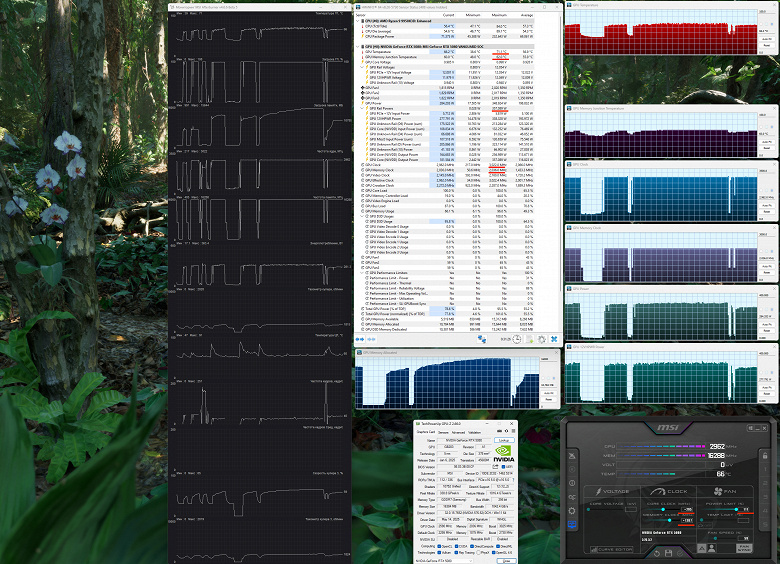Viewport: 780px width, 564px height.
Task: Switch to the Sensors tab in GPU-Z
Action: pyautogui.click(x=443, y=433)
